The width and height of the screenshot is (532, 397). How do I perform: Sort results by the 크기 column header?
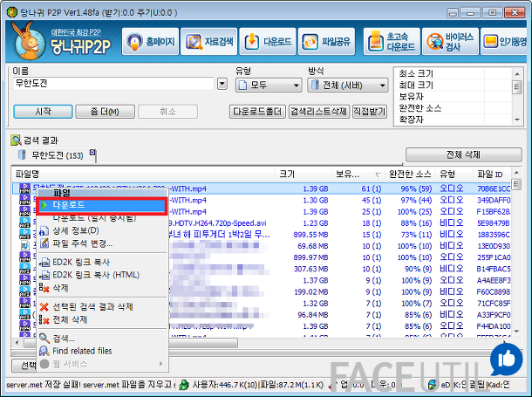(x=288, y=174)
